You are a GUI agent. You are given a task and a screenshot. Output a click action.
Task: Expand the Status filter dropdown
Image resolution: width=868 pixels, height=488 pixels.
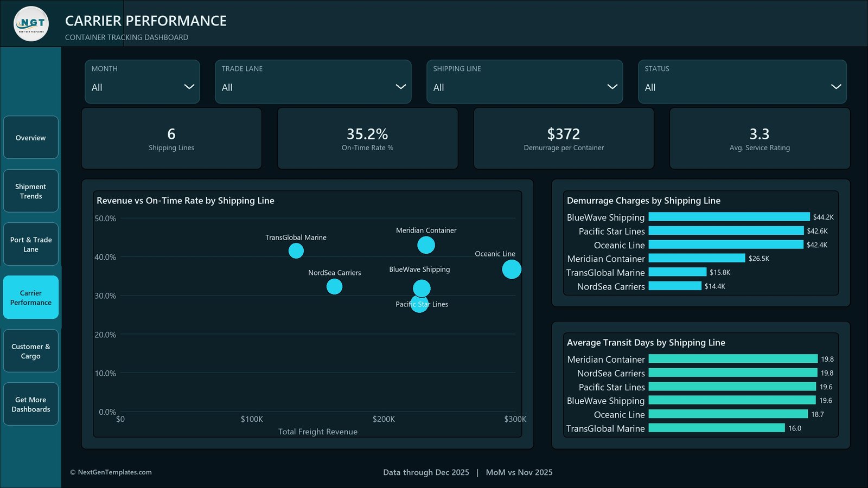click(x=742, y=82)
